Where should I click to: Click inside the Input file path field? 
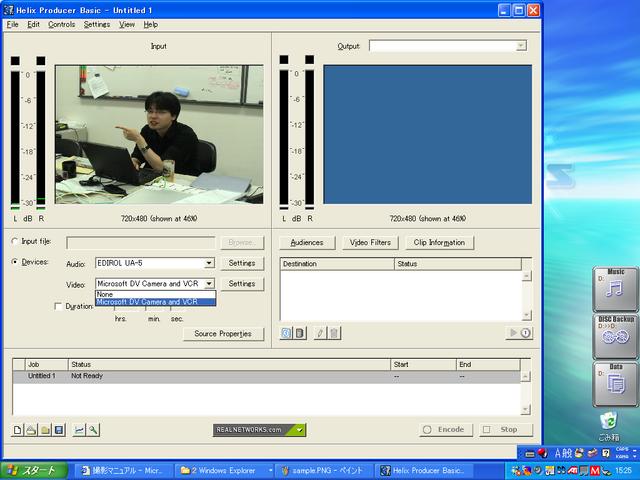141,242
